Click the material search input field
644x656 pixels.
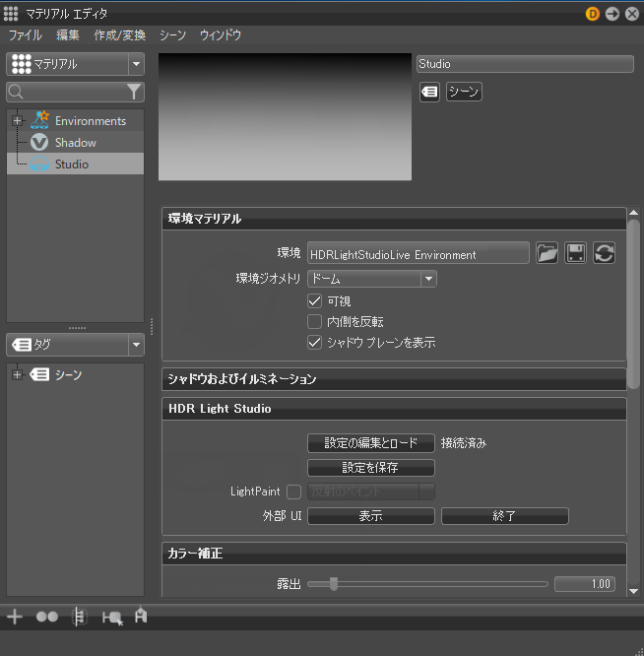(75, 92)
